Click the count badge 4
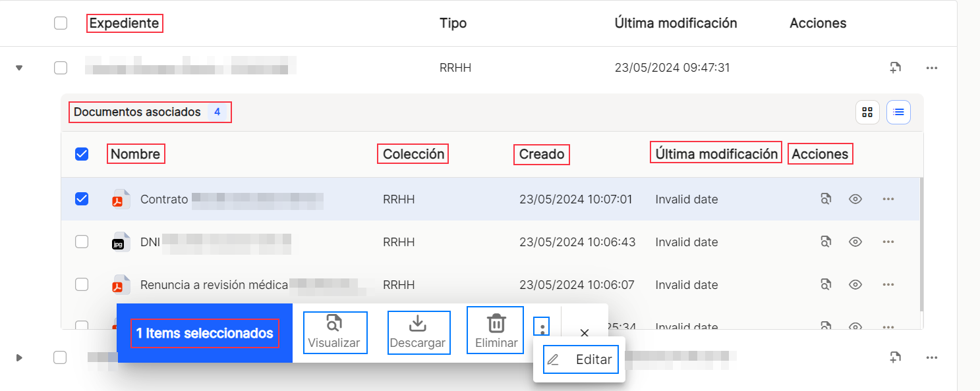Viewport: 980px width, 391px height. [217, 112]
